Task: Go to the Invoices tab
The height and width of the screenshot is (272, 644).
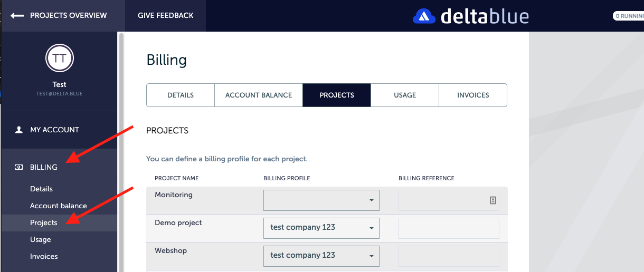Action: pyautogui.click(x=473, y=95)
